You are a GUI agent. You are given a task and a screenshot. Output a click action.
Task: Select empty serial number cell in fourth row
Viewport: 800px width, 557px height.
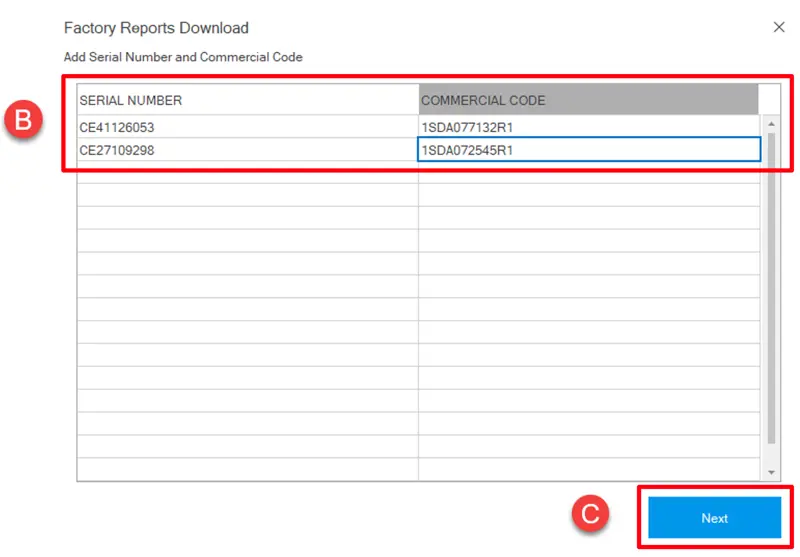tap(247, 195)
